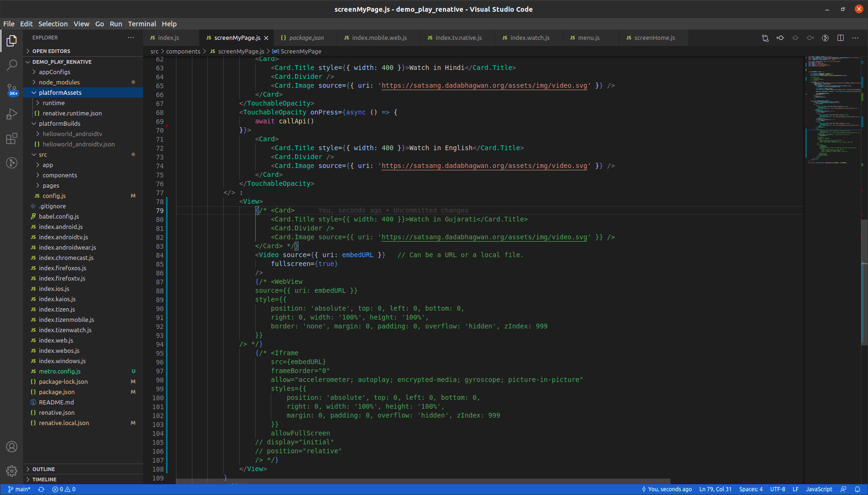Expand the components folder in Explorer
This screenshot has height=495, width=868.
tap(83, 175)
